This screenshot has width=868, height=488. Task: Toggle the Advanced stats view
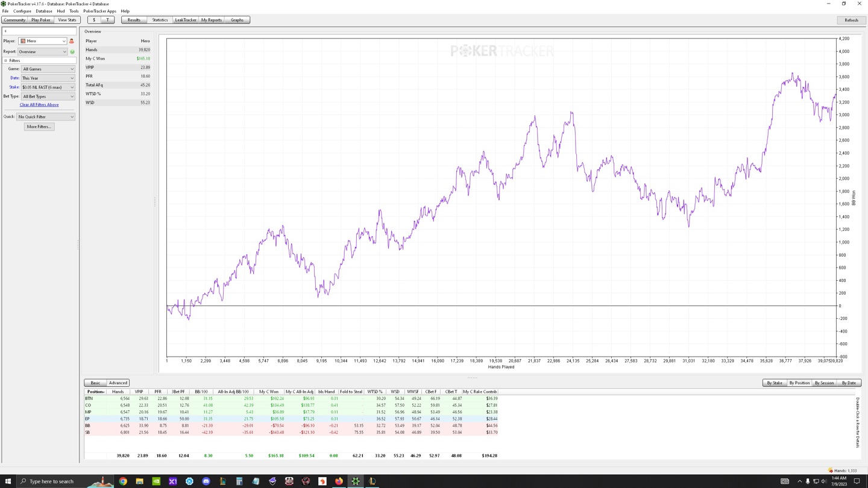(118, 383)
